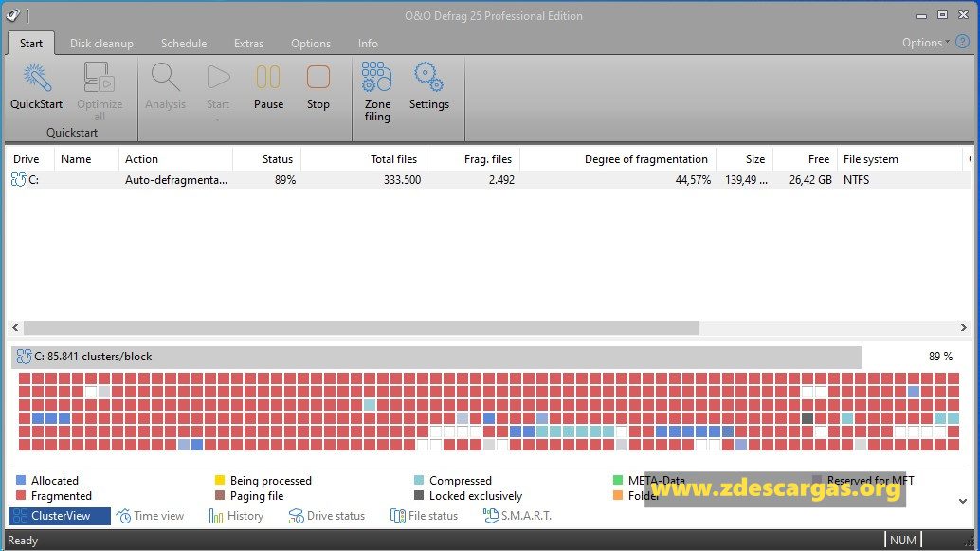
Task: Click the Folder orange legend swatch
Action: 618,495
